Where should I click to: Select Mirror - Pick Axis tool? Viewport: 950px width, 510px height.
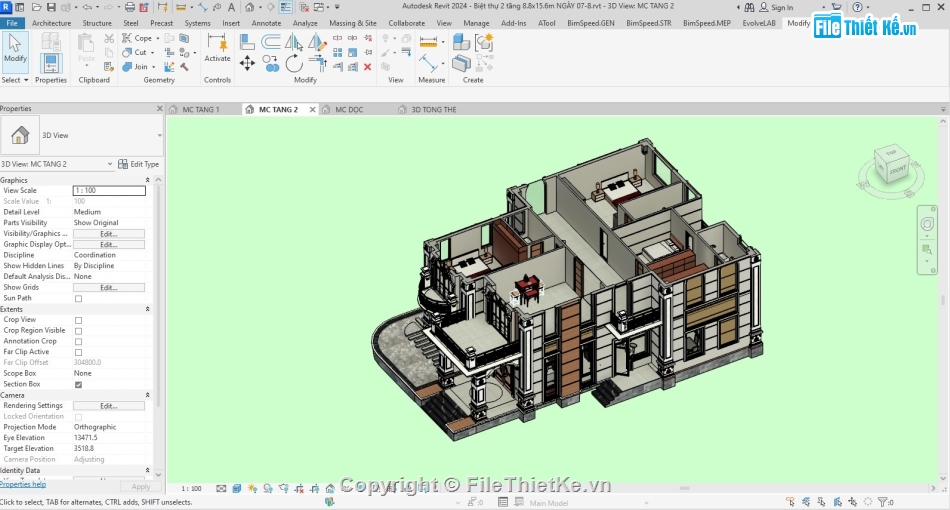tap(294, 41)
